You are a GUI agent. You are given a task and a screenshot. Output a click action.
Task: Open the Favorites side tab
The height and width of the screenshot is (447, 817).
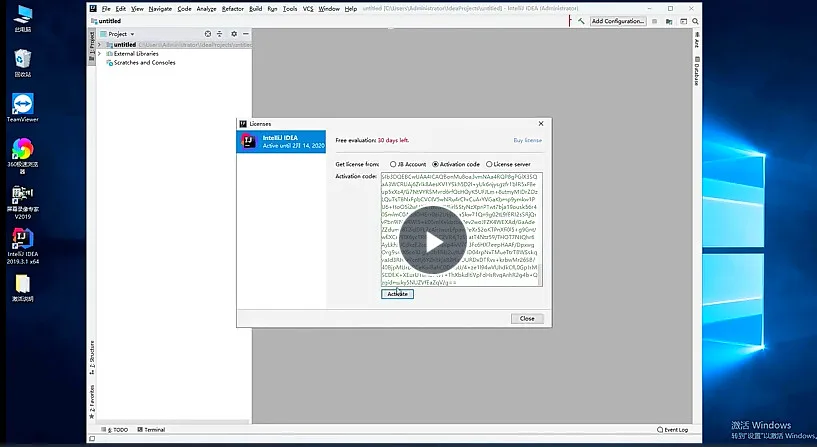(x=92, y=402)
